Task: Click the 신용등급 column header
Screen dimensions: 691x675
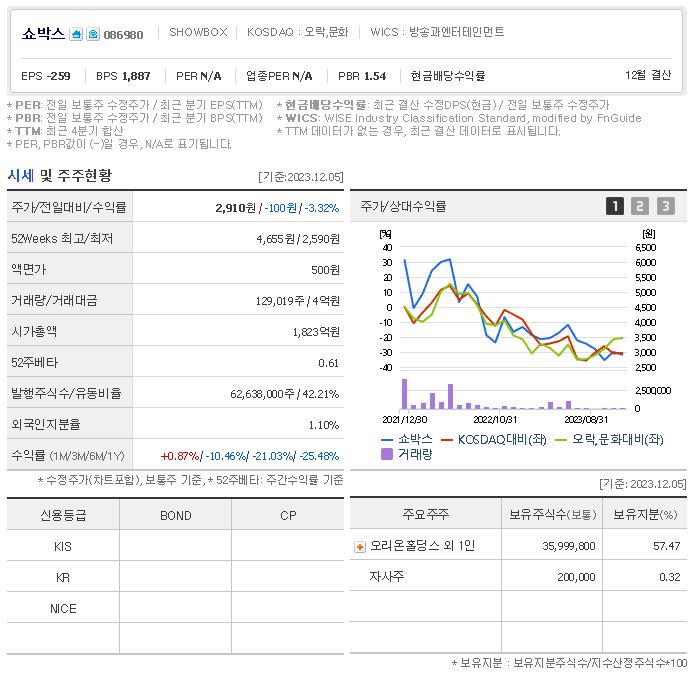Action: click(x=63, y=515)
